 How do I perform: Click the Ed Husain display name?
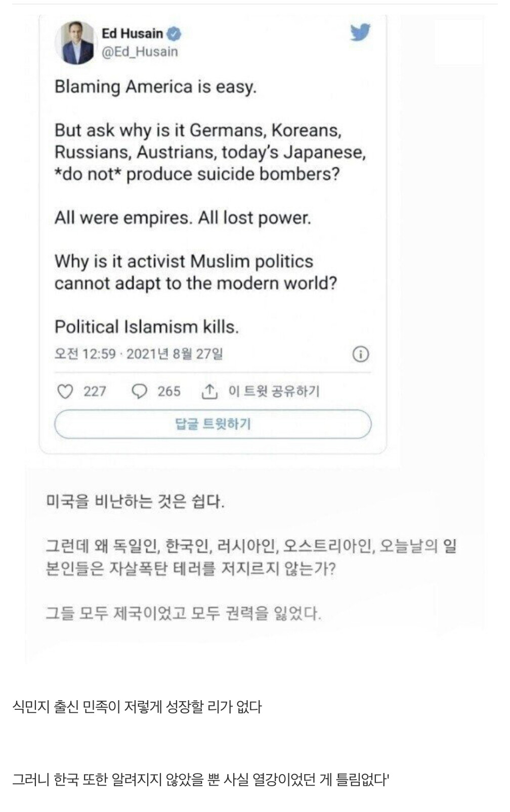132,34
